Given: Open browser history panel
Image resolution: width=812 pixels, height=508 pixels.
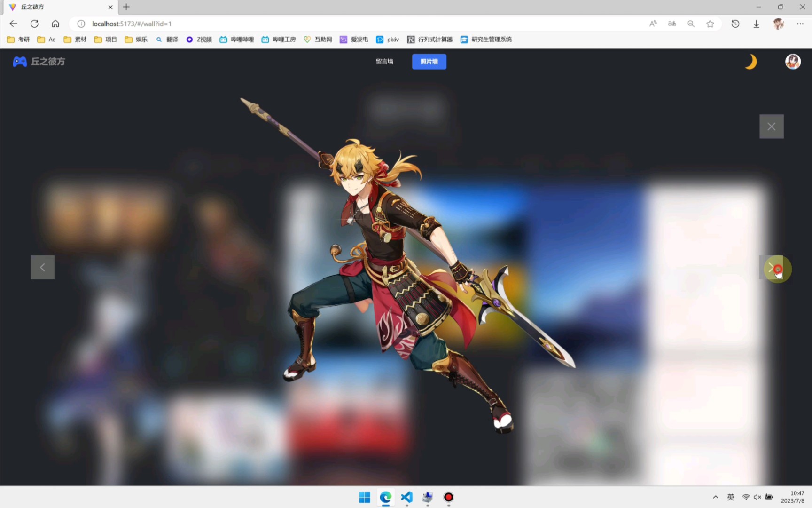Looking at the screenshot, I should pos(735,24).
